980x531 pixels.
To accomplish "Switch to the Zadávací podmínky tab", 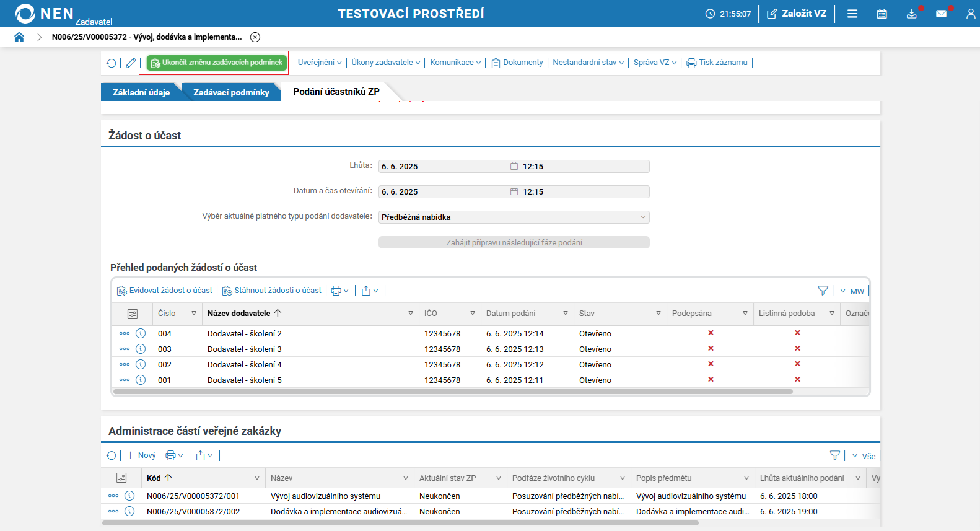I will click(x=231, y=92).
